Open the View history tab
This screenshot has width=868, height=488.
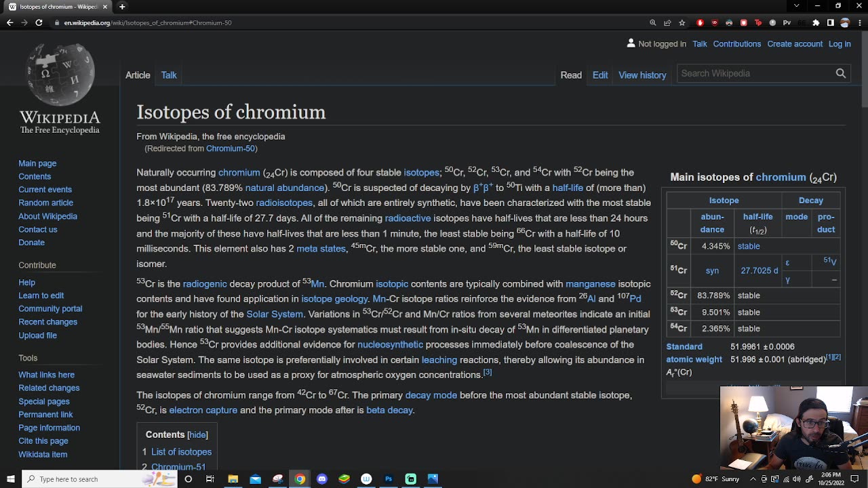(x=642, y=75)
